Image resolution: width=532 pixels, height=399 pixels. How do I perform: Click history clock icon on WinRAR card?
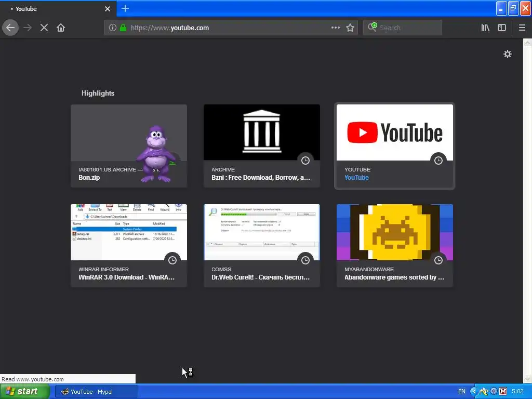(x=172, y=260)
